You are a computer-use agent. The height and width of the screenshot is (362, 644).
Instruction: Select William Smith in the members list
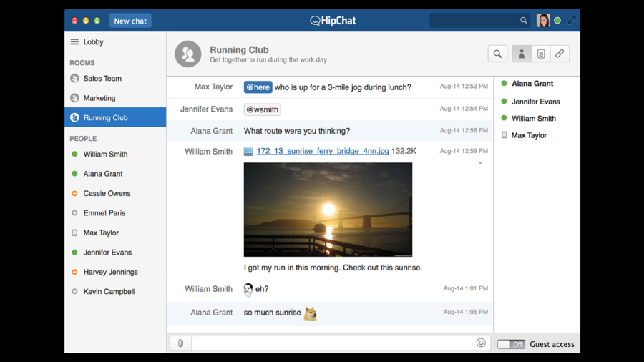click(x=534, y=119)
